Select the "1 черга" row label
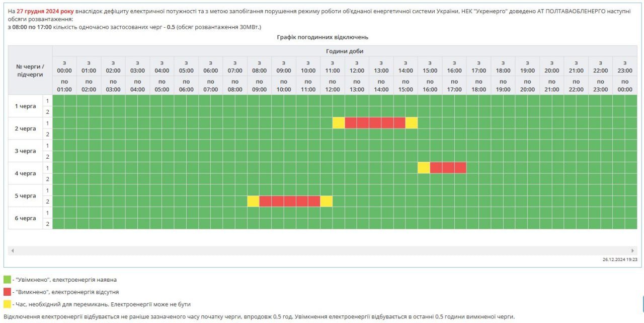The height and width of the screenshot is (323, 644). (x=25, y=106)
